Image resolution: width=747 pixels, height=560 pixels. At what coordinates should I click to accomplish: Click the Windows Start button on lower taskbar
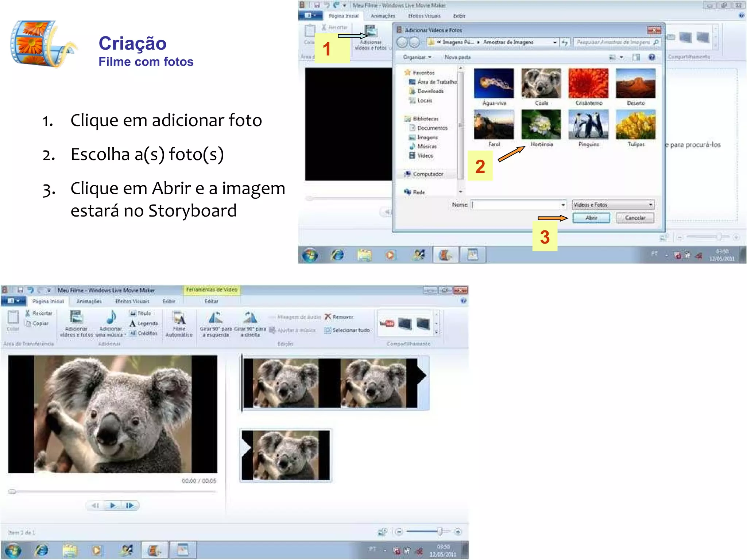13,550
